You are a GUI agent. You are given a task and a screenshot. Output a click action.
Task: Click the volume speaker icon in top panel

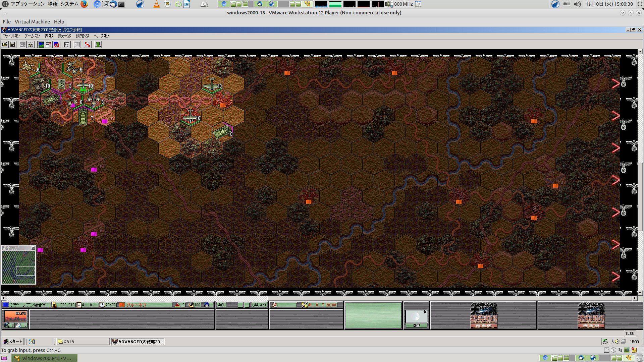coord(577,4)
